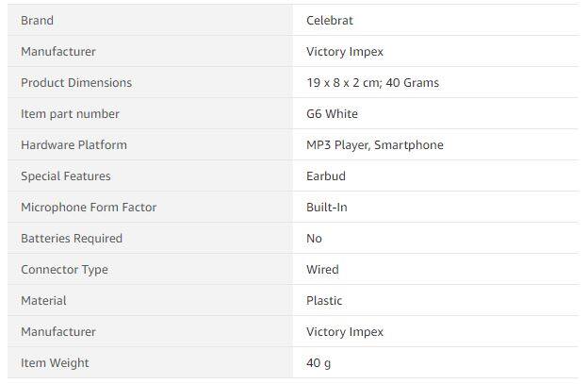The width and height of the screenshot is (588, 384).
Task: Select the No value for batteries
Action: [314, 238]
